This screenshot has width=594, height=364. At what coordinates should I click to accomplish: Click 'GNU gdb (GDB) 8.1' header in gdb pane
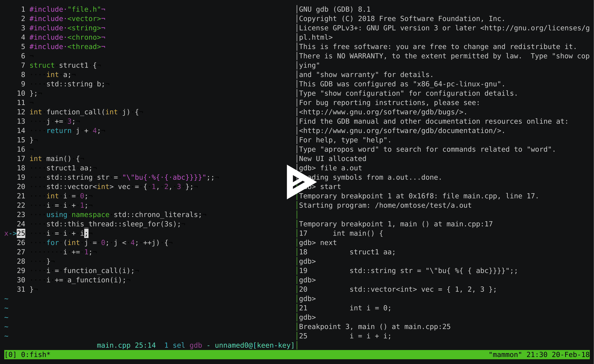335,9
